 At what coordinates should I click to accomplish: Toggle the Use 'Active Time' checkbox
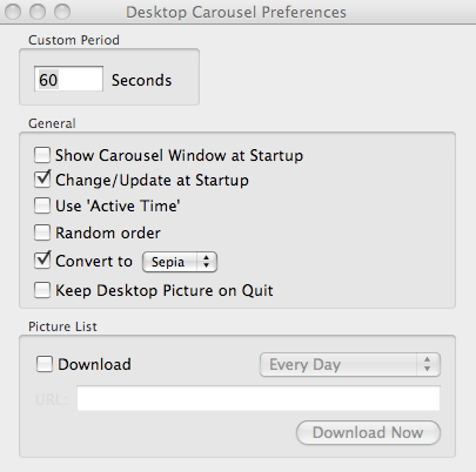[42, 206]
